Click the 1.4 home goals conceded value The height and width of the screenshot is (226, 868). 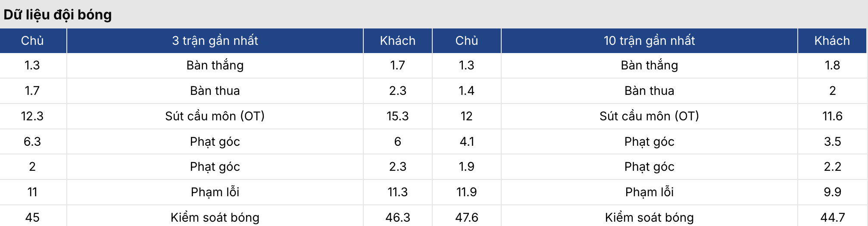pyautogui.click(x=466, y=91)
